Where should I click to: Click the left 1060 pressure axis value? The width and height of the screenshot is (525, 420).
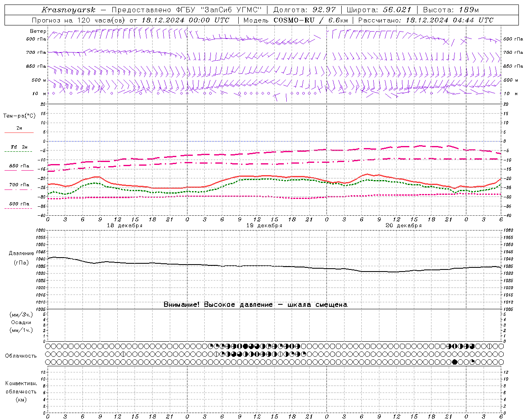[x=41, y=231]
